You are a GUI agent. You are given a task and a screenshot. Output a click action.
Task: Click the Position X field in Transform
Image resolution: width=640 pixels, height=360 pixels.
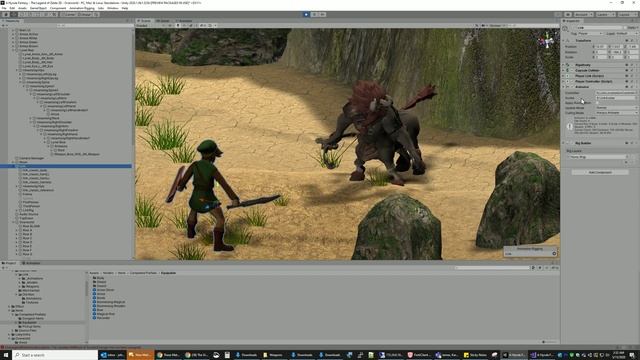coord(602,47)
